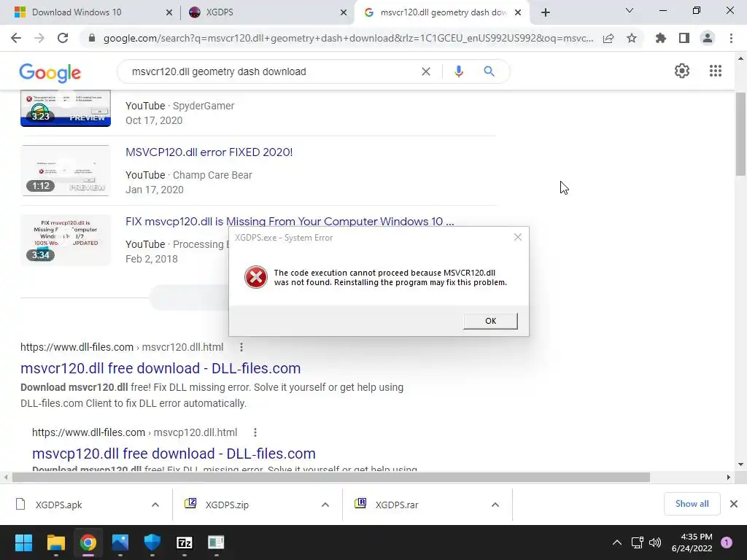
Task: Open Google quick settings gear
Action: click(682, 71)
